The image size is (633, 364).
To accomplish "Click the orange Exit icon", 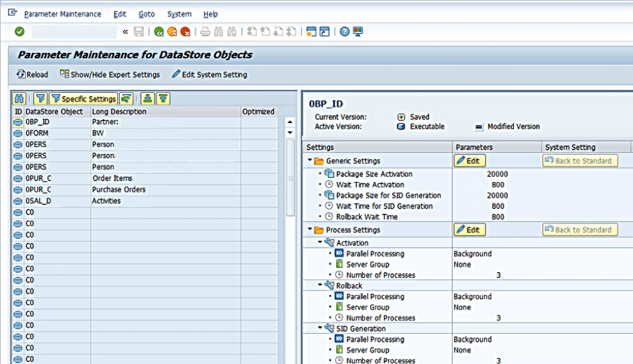I will pyautogui.click(x=172, y=32).
